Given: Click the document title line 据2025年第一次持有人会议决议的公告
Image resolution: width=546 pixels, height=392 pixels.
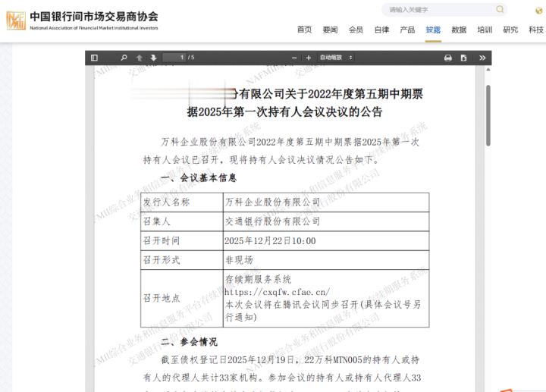Looking at the screenshot, I should tap(285, 111).
